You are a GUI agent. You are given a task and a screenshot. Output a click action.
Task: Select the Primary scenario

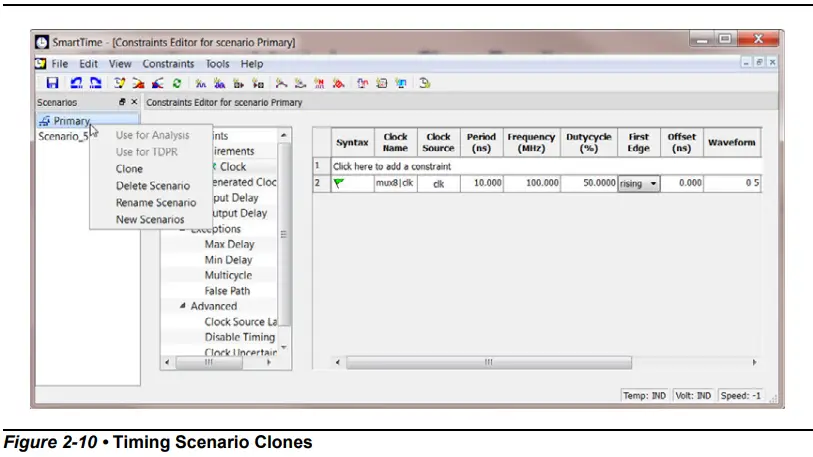coord(72,121)
